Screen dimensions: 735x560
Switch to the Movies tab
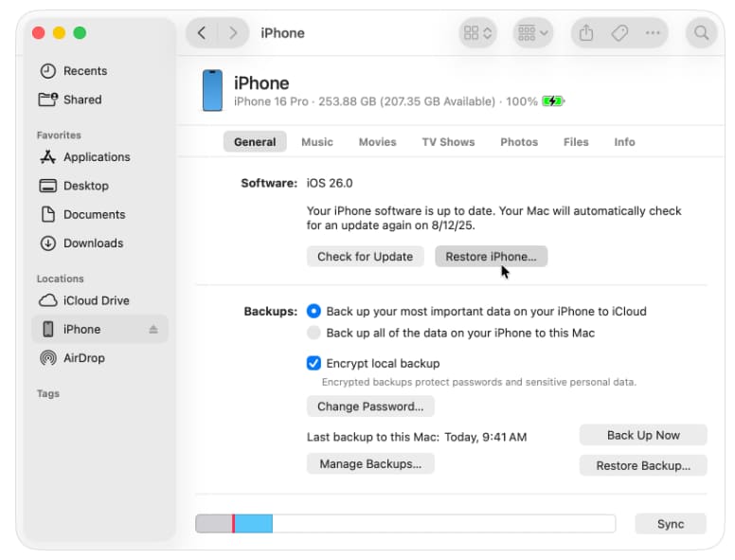tap(377, 141)
